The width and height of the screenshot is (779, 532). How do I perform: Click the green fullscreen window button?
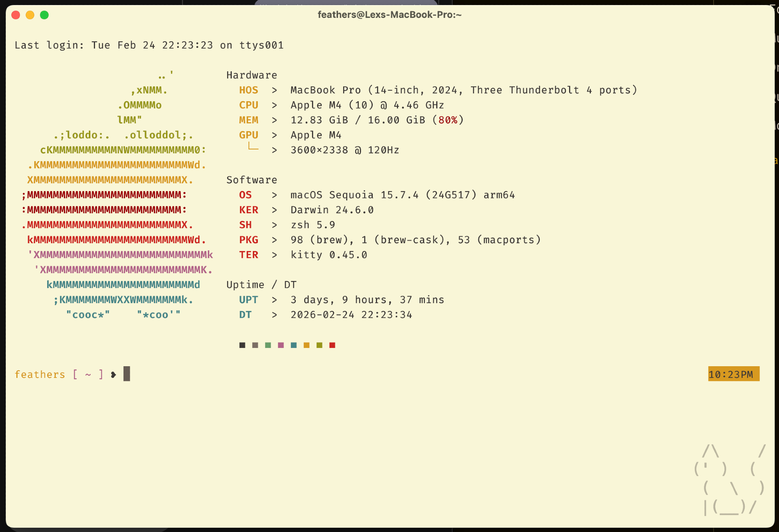(x=44, y=15)
